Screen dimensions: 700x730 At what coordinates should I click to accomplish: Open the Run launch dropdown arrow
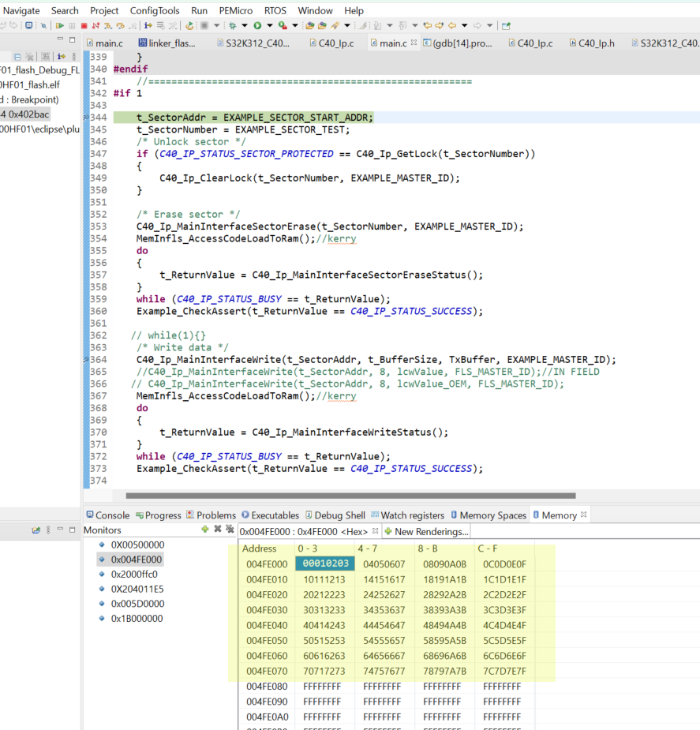click(268, 25)
